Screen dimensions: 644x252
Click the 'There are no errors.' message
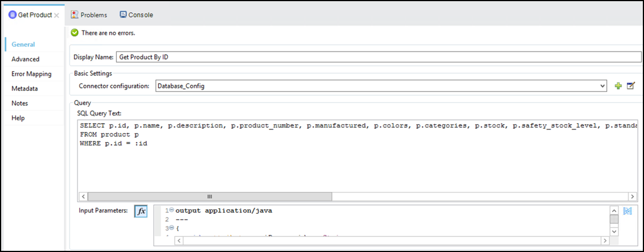click(109, 33)
